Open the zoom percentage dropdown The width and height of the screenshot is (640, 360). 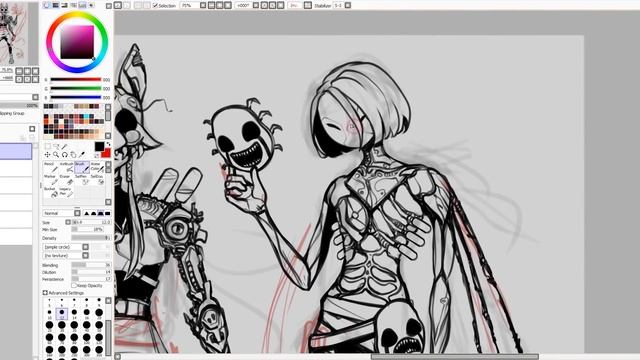[203, 5]
